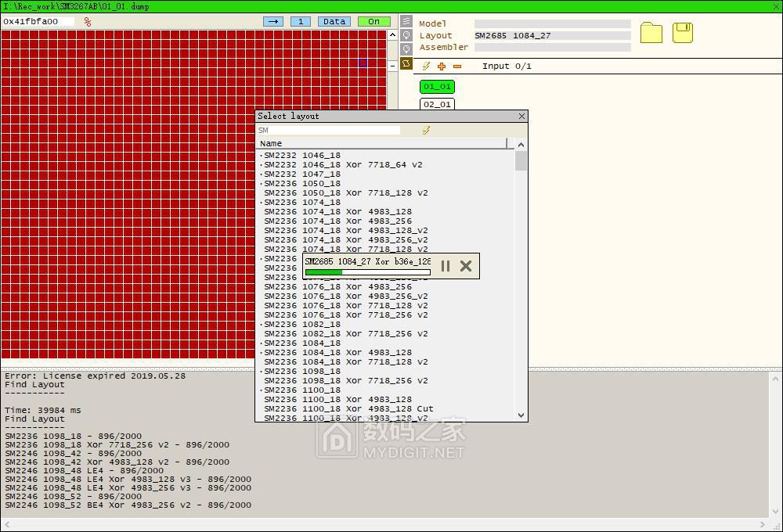Click the orange minus remove input icon
This screenshot has height=532, width=783.
[457, 66]
